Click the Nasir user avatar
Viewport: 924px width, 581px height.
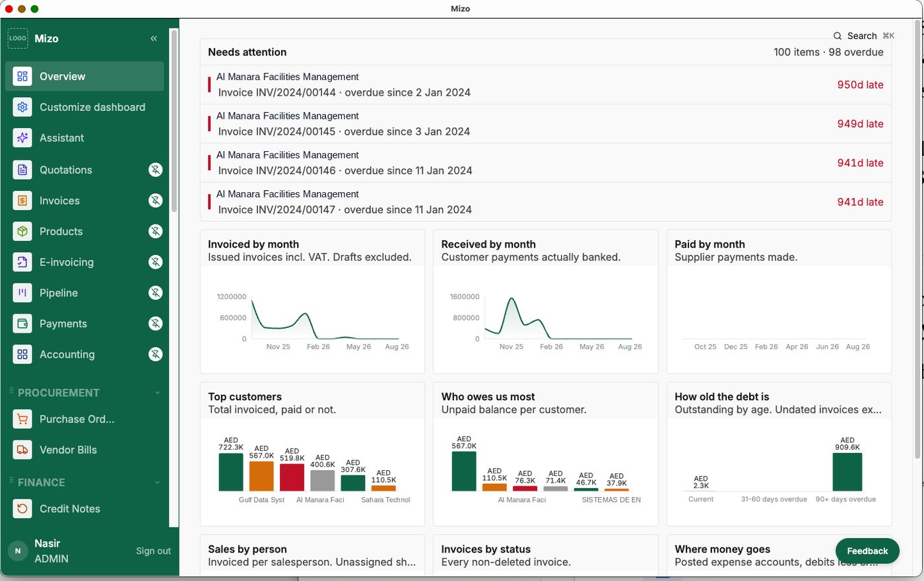[x=18, y=551]
